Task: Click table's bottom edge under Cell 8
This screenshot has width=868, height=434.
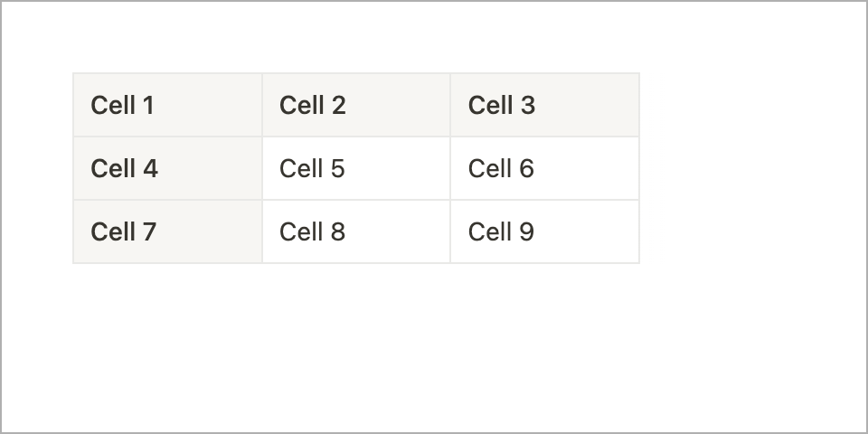Action: [356, 263]
